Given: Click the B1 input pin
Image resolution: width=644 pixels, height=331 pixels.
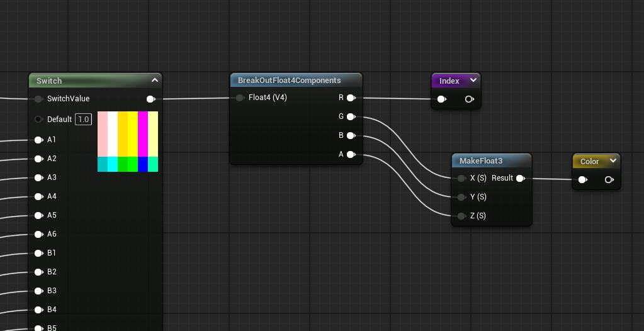Looking at the screenshot, I should tap(38, 254).
